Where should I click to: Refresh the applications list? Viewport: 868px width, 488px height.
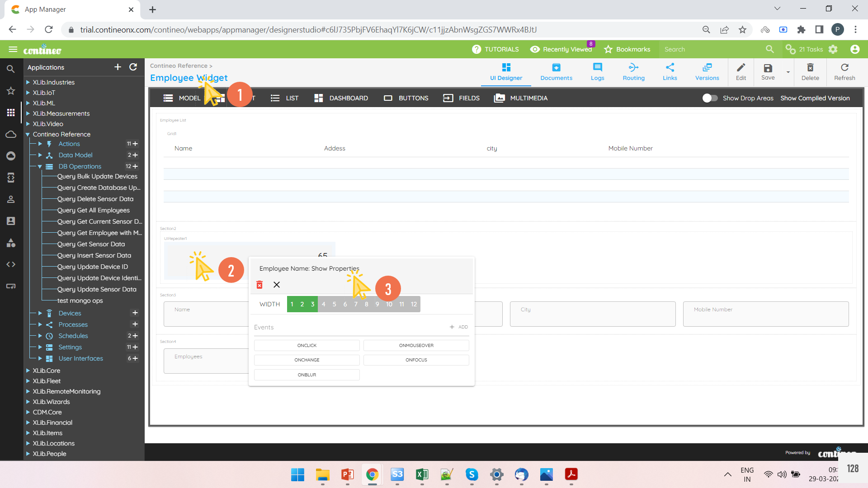coord(133,67)
